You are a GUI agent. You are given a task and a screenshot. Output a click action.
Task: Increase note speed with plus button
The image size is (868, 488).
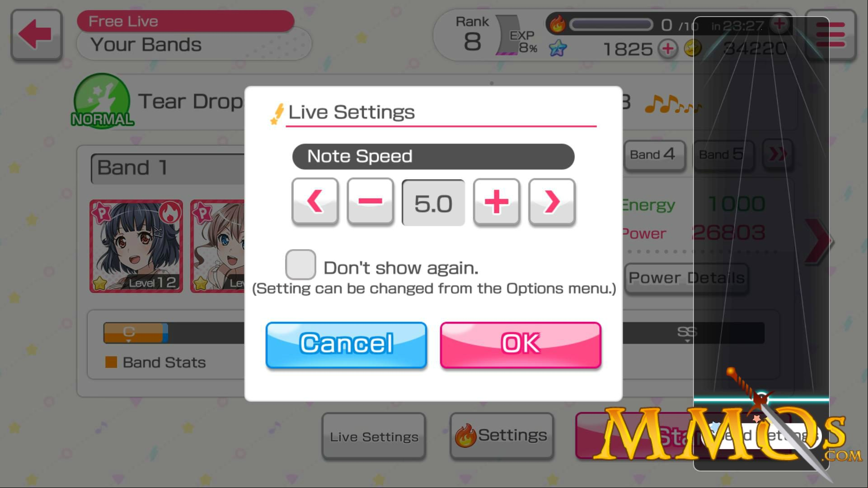[x=496, y=201]
